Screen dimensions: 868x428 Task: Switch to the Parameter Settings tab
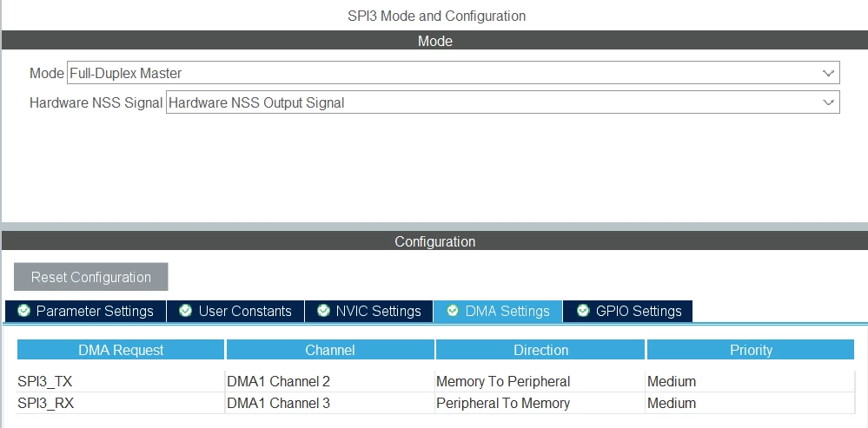(86, 312)
